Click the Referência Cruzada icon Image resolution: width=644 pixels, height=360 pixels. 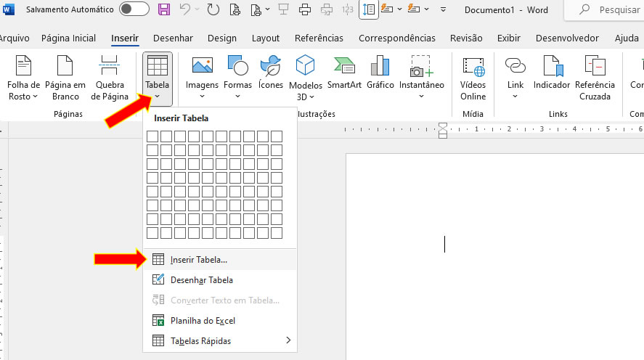pos(595,66)
